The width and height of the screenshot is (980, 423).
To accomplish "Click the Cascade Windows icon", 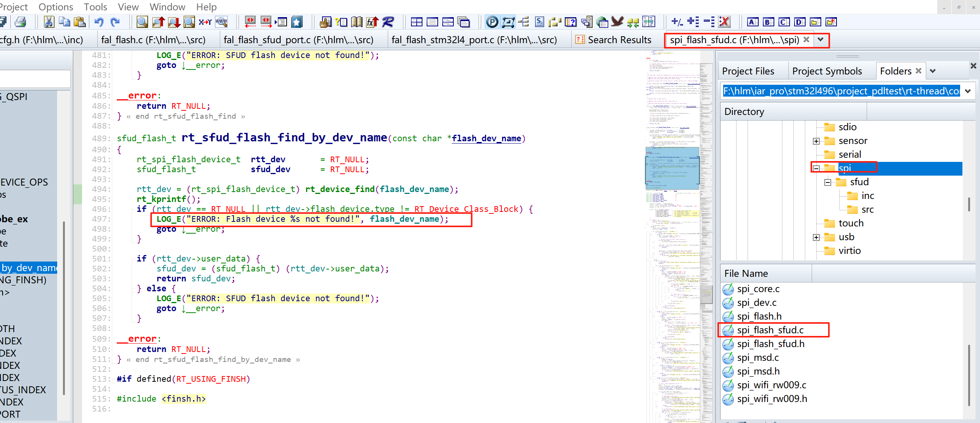I will (464, 22).
